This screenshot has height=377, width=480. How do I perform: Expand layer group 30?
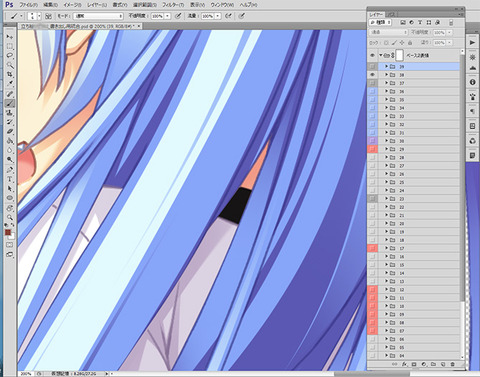pyautogui.click(x=386, y=141)
